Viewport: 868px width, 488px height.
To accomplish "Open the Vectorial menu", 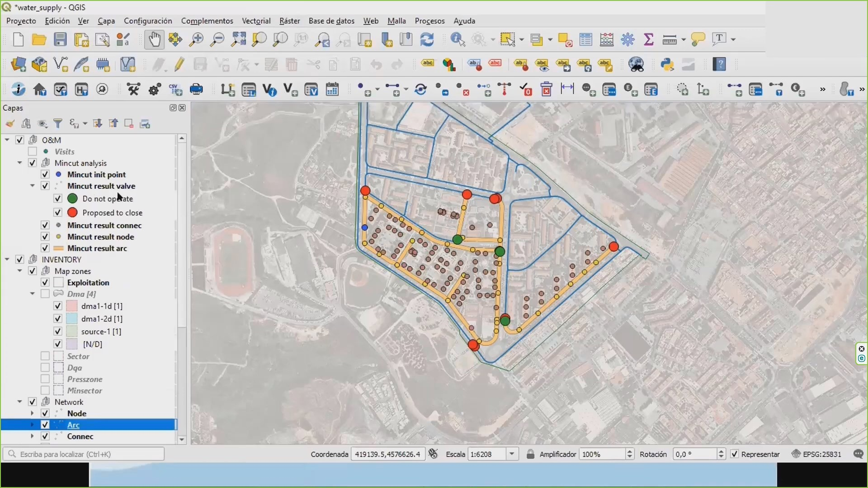I will (256, 21).
